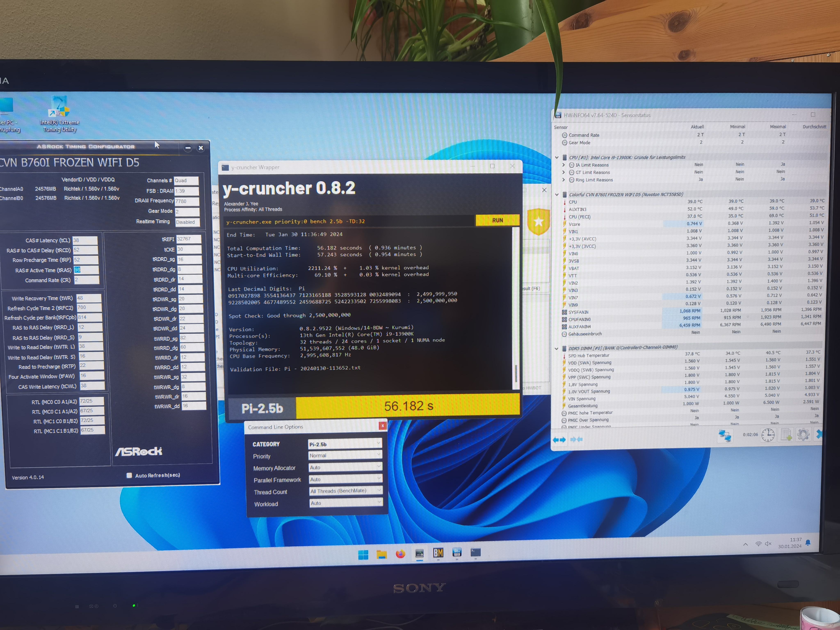Open BenchMate from the taskbar
This screenshot has width=840, height=630.
click(438, 553)
